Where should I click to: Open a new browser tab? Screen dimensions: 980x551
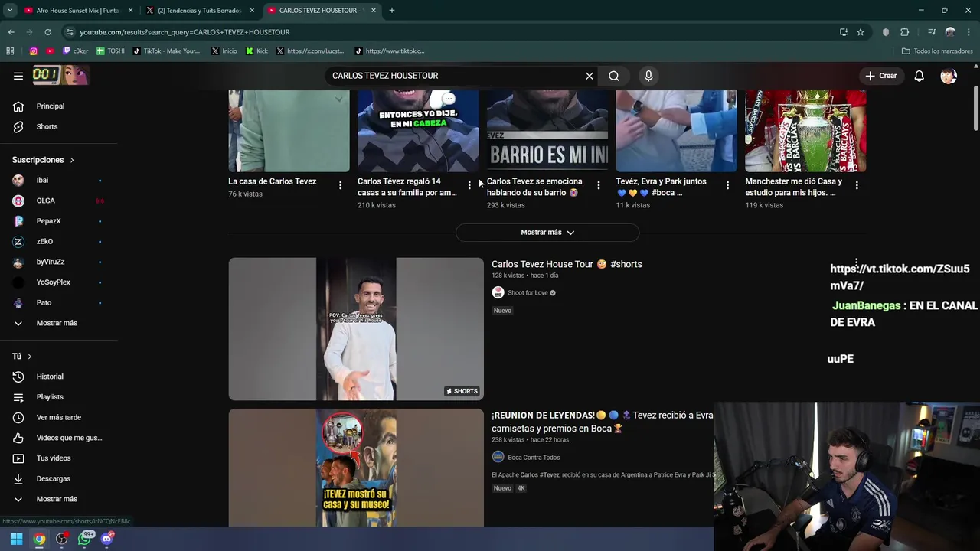pos(392,11)
